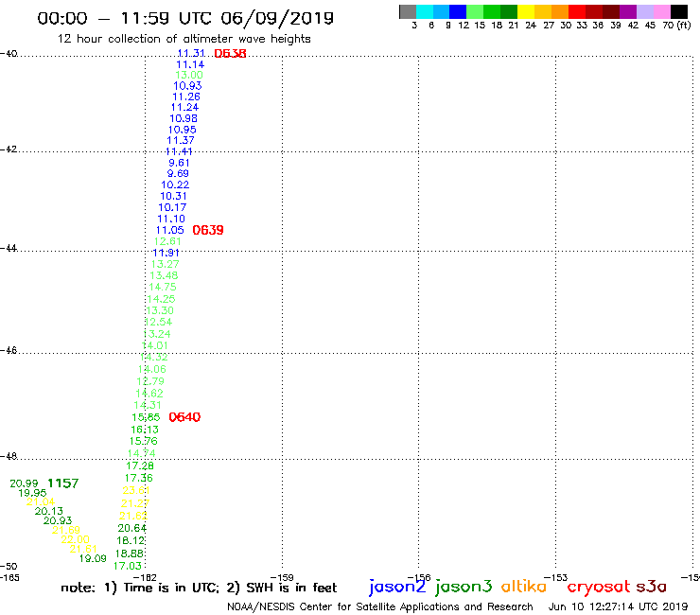The width and height of the screenshot is (700, 615).
Task: Click the green 1157 time stamp
Action: tap(63, 483)
